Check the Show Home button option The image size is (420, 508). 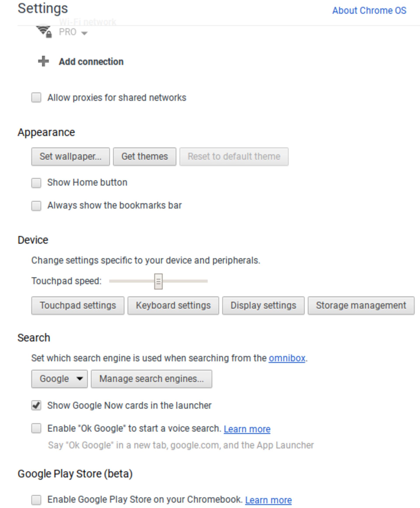pos(36,183)
